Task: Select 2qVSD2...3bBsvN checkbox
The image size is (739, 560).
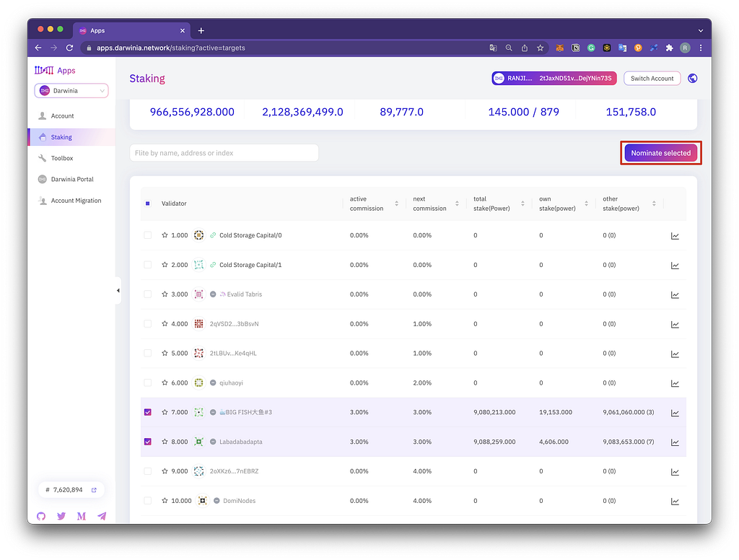Action: pos(147,323)
